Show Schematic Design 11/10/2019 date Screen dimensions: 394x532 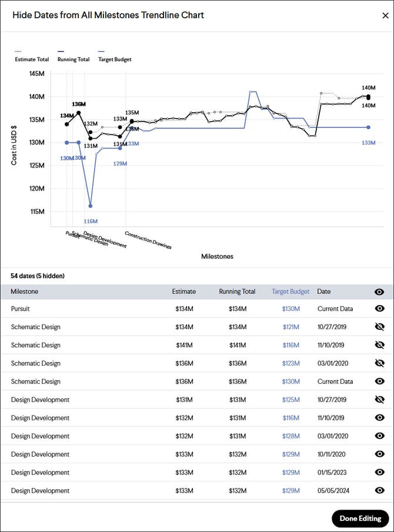pos(379,345)
